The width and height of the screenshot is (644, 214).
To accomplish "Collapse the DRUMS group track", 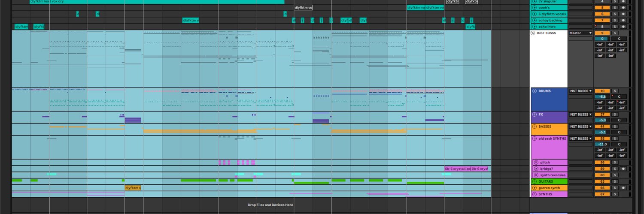I will click(534, 91).
